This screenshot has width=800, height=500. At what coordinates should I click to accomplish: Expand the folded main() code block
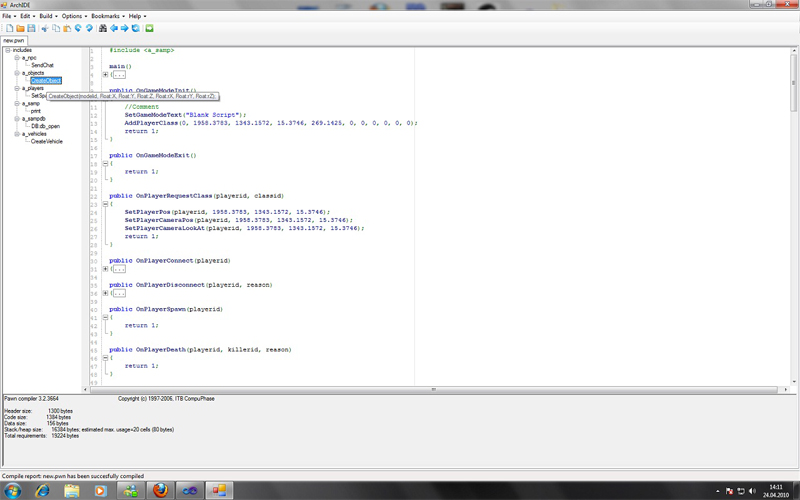pyautogui.click(x=105, y=74)
